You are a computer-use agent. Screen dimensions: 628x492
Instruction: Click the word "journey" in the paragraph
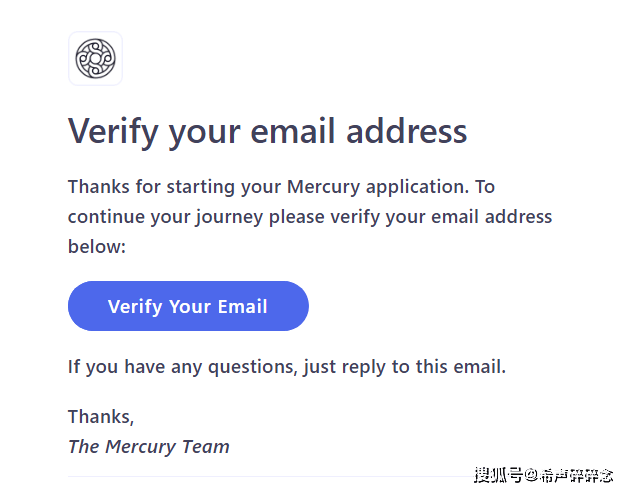pyautogui.click(x=229, y=217)
